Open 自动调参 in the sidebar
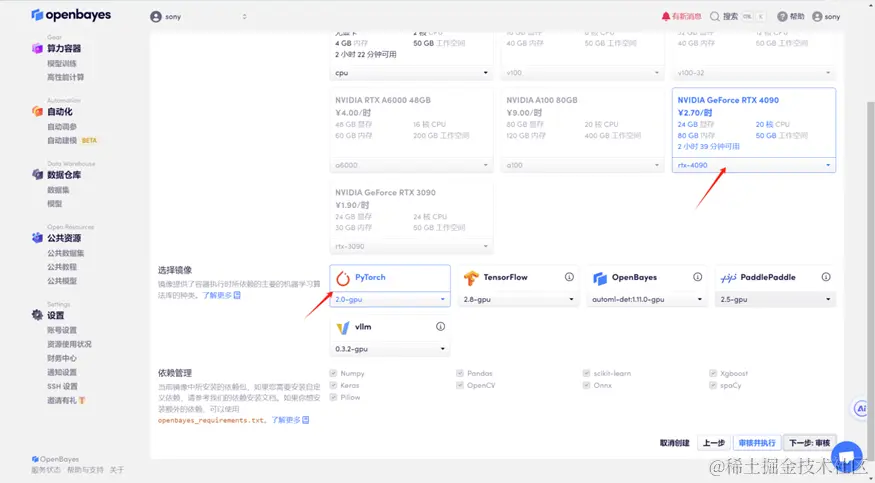Image resolution: width=875 pixels, height=483 pixels. pyautogui.click(x=62, y=127)
